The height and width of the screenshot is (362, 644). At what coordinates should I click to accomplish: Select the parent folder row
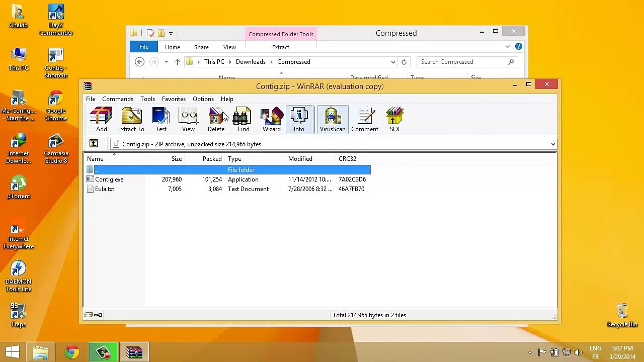(x=227, y=170)
